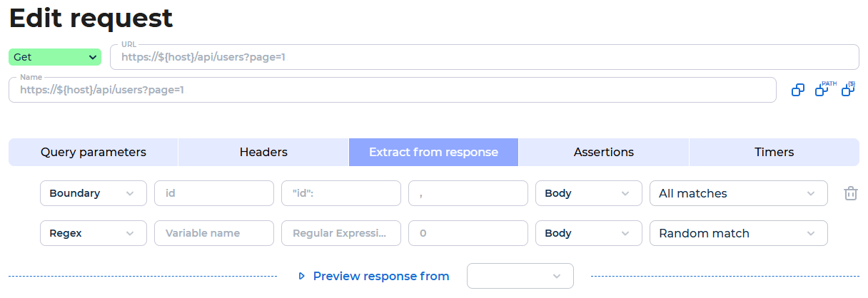
Task: Open the empty Preview response source dropdown
Action: tap(520, 276)
